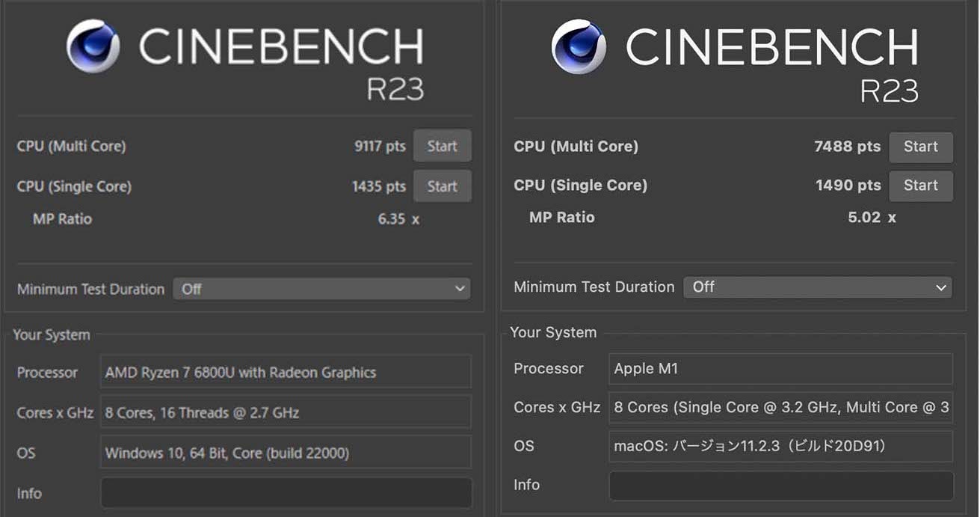Start the Multi Core test on Ryzen window

pos(443,146)
